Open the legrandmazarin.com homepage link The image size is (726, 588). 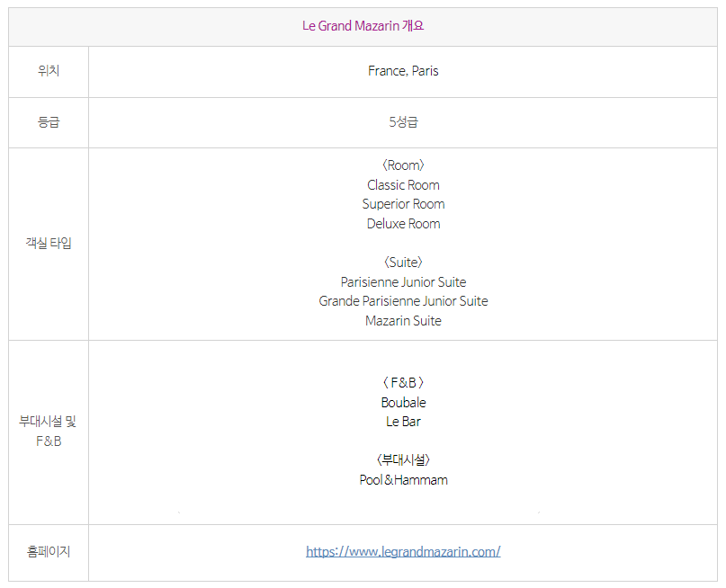pos(403,551)
